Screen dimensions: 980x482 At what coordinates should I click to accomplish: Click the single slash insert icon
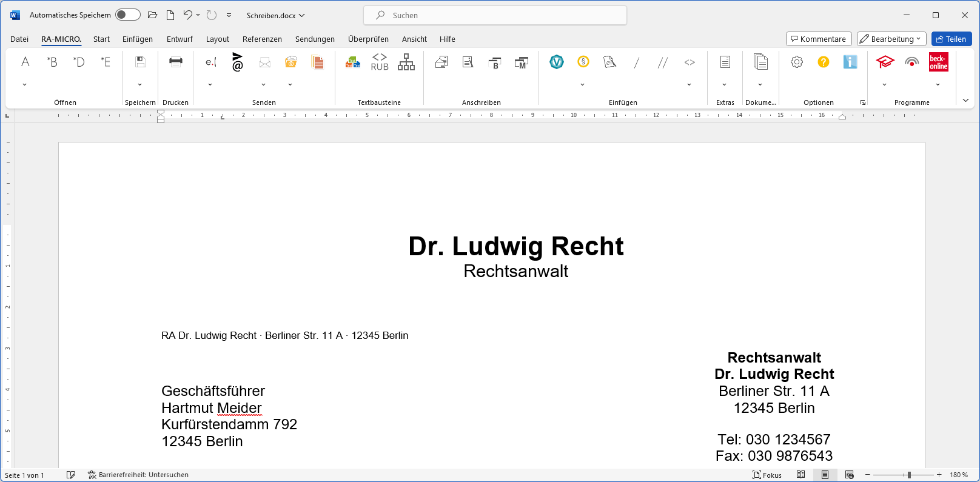click(636, 62)
